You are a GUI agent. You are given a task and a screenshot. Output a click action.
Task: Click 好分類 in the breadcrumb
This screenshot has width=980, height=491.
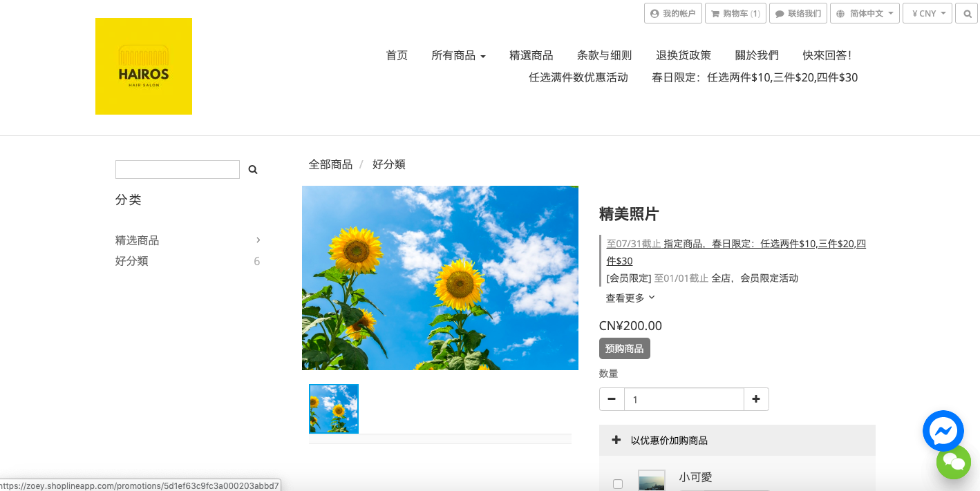388,164
